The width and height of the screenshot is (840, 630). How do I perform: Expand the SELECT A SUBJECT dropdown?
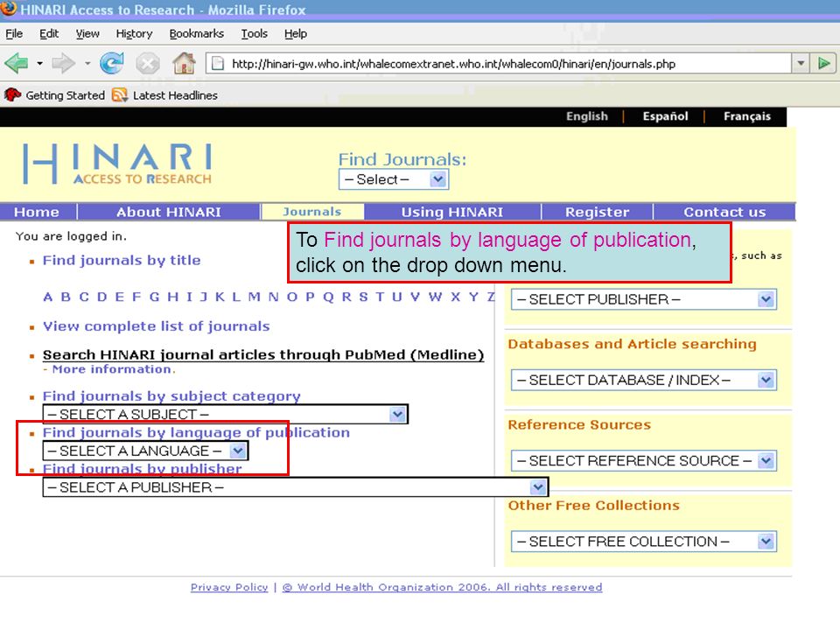[225, 414]
